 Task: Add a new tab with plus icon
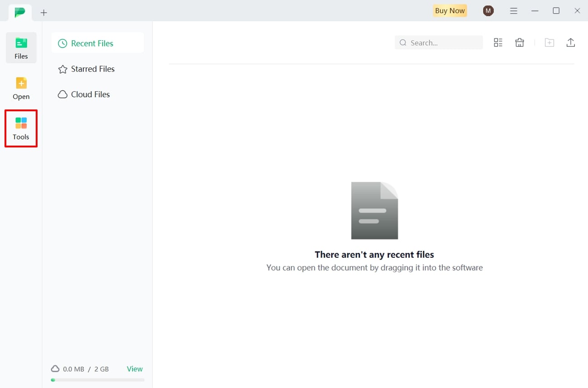click(44, 13)
